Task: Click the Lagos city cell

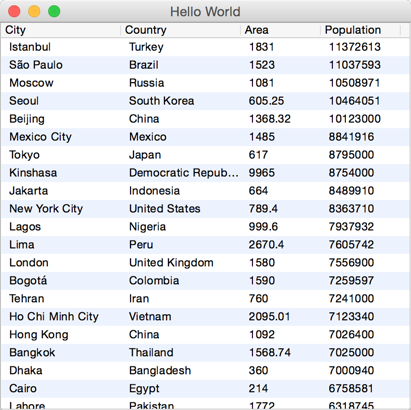Action: coord(25,227)
